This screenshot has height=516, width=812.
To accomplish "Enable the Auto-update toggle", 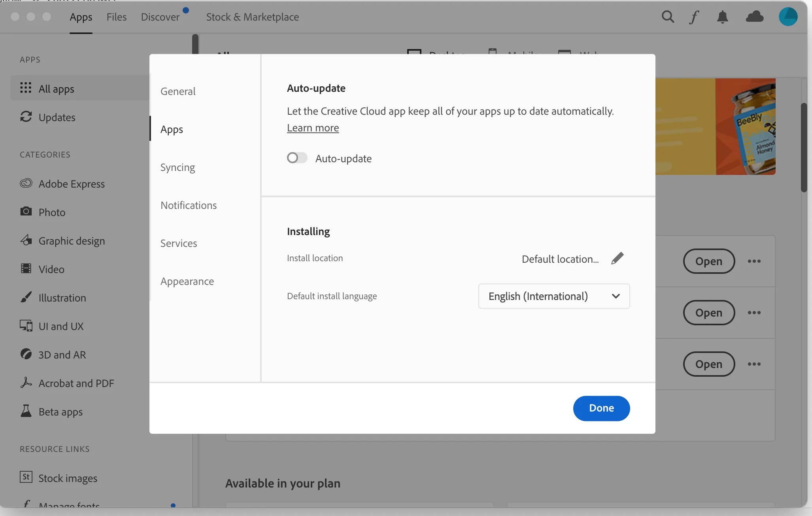I will 297,158.
